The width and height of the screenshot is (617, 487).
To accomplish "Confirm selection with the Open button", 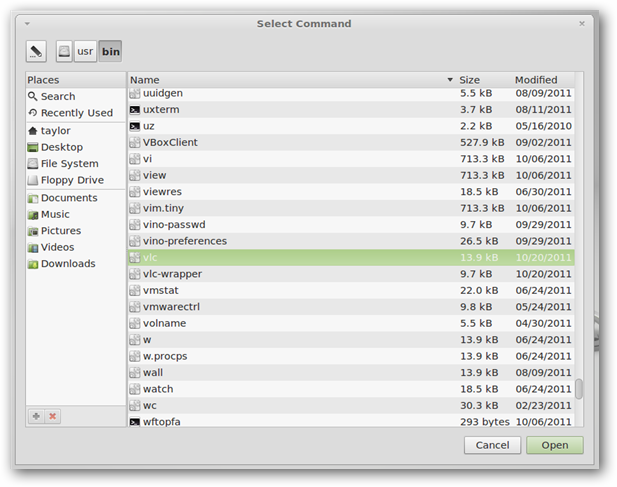I will (555, 445).
